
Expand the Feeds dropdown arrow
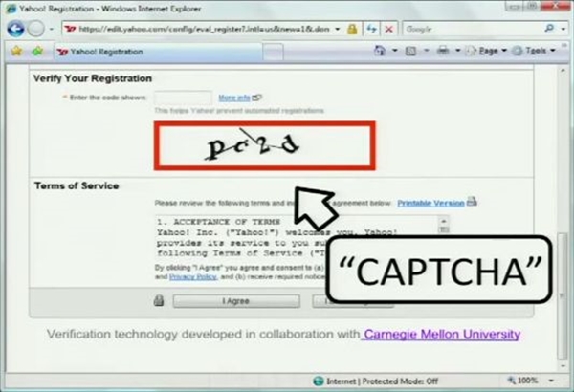pyautogui.click(x=426, y=51)
